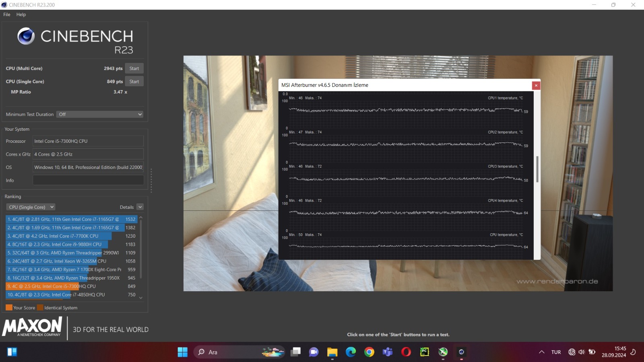Select ranking row 7 Ryzen 7 1700X
Screen dimensions: 644x362
(x=72, y=269)
